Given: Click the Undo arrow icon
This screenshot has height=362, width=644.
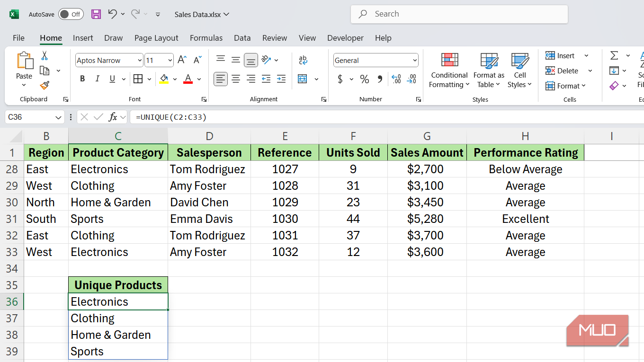Looking at the screenshot, I should click(x=112, y=14).
